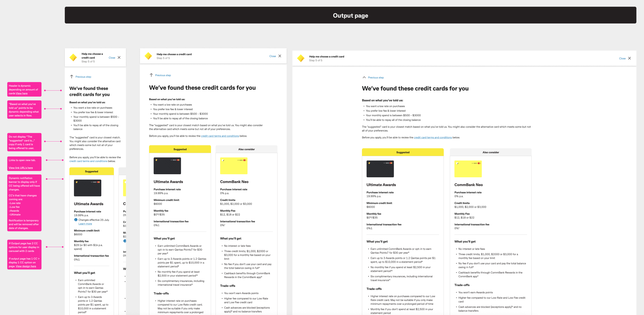Click the 'Close' text in the tablet header
Viewport: 644px width, 315px height.
point(272,56)
